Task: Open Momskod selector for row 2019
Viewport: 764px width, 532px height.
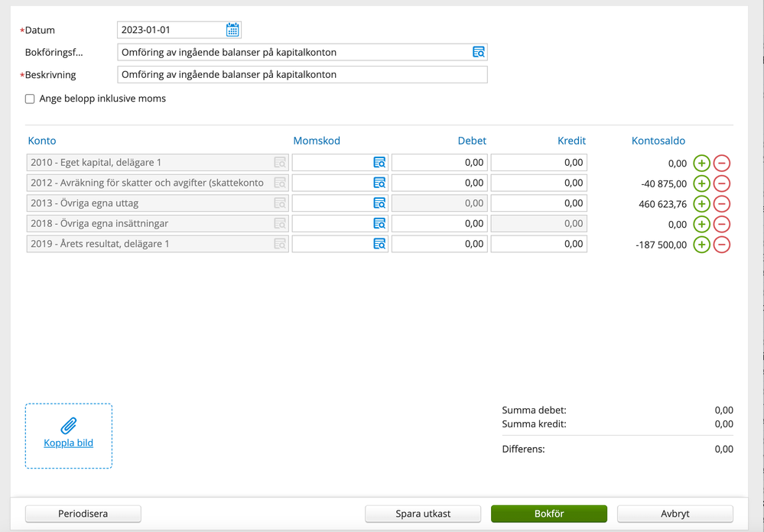Action: tap(379, 244)
